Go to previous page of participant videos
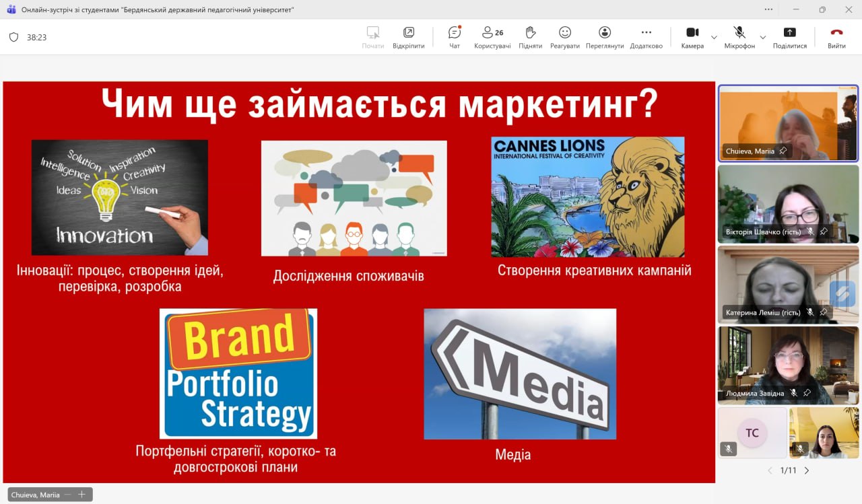This screenshot has height=504, width=862. [x=770, y=470]
